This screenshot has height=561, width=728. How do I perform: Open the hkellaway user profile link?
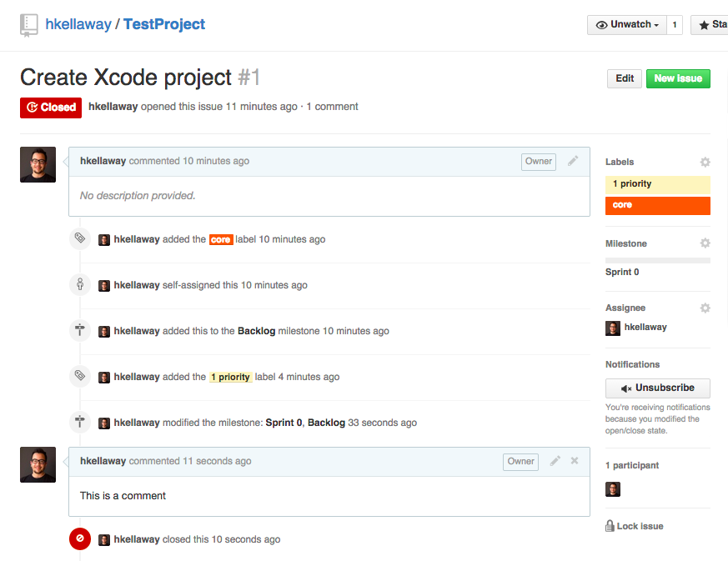pos(78,24)
